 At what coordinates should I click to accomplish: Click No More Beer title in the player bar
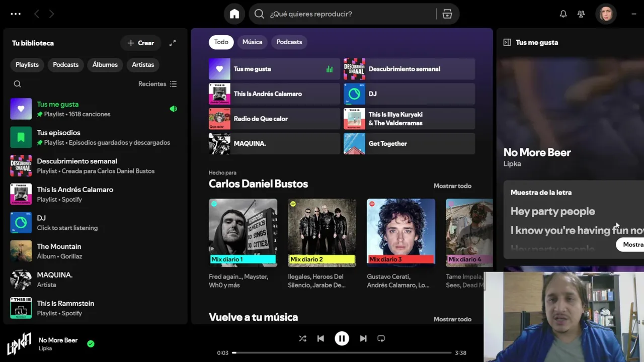click(58, 340)
